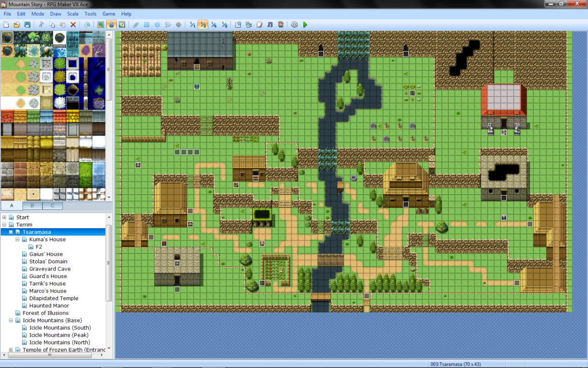The image size is (588, 368).
Task: Set map zoom scale to 1/4
Action: coord(214,24)
